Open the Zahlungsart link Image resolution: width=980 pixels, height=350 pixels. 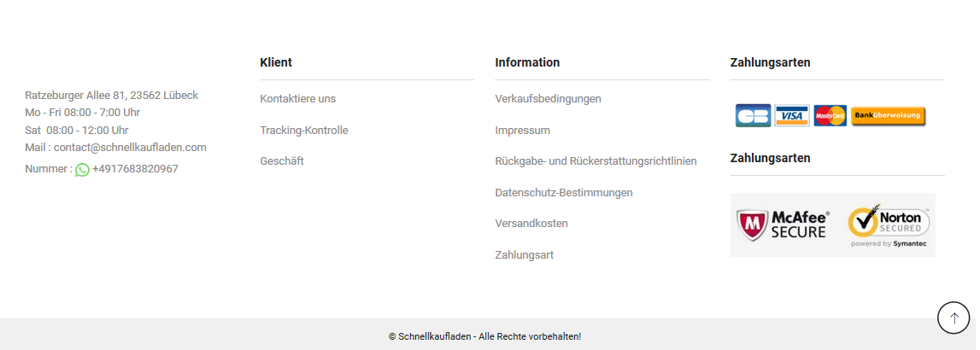pyautogui.click(x=525, y=255)
